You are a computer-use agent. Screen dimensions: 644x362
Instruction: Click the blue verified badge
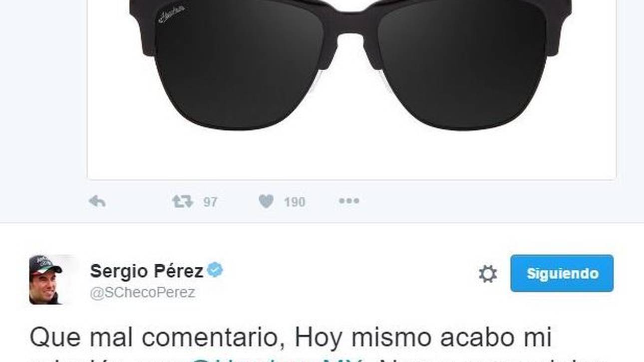point(215,270)
